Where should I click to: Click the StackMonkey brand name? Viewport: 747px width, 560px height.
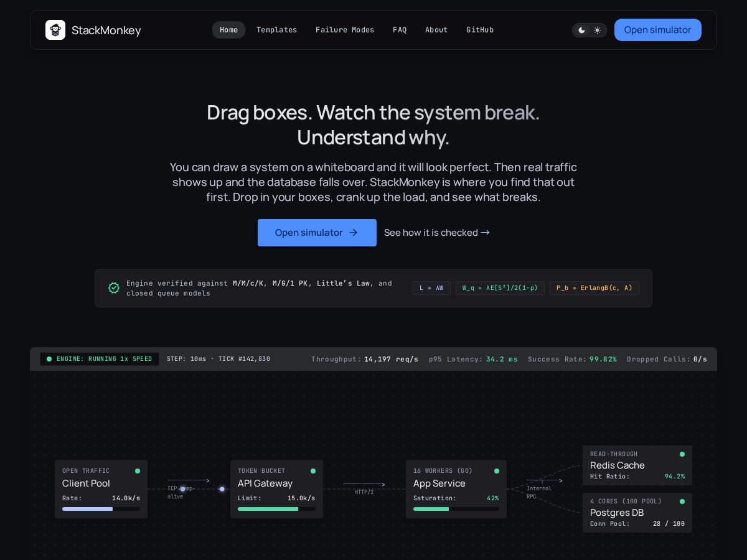click(106, 30)
